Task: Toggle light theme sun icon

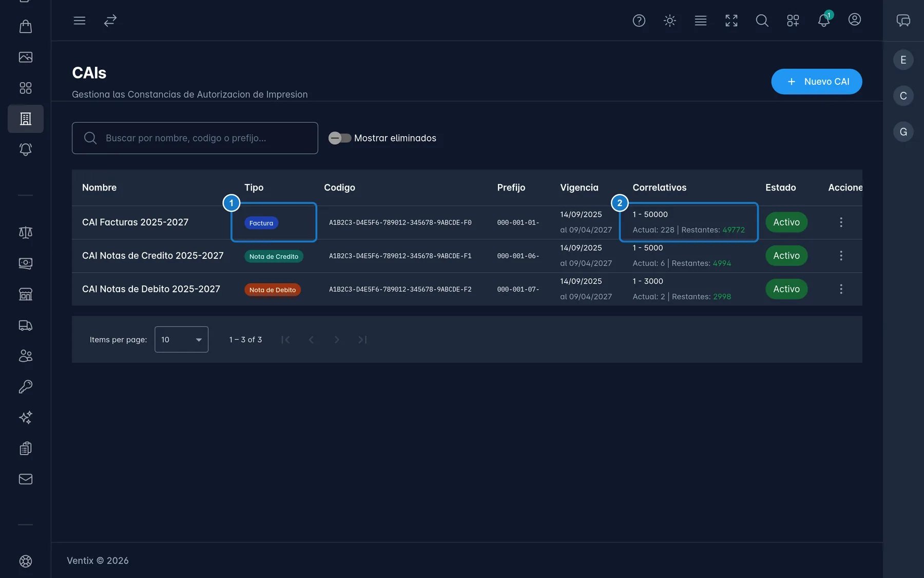Action: [669, 21]
